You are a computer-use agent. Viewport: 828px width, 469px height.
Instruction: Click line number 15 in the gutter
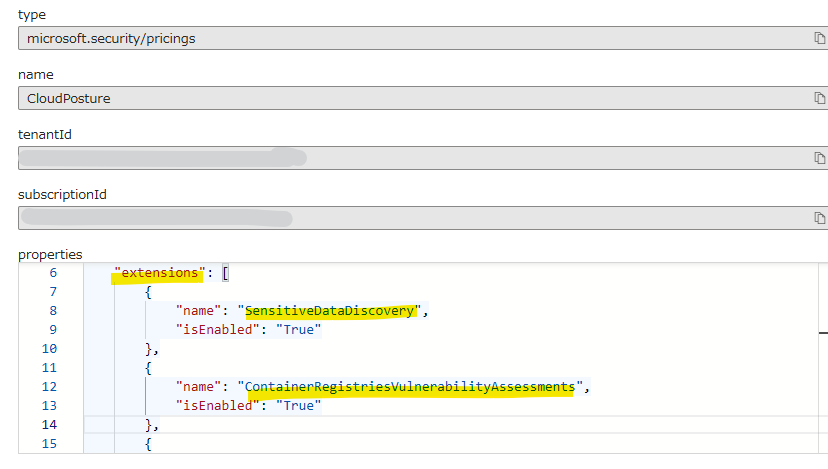pyautogui.click(x=49, y=444)
